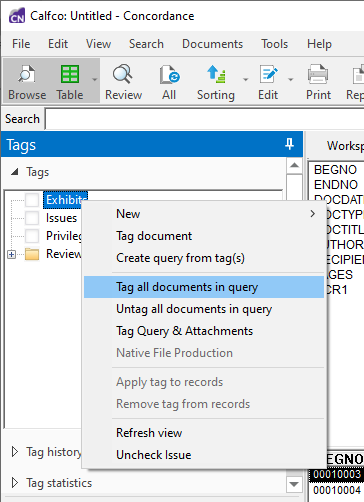This screenshot has width=364, height=502.
Task: Choose Create query from tag(s)
Action: pos(204,258)
